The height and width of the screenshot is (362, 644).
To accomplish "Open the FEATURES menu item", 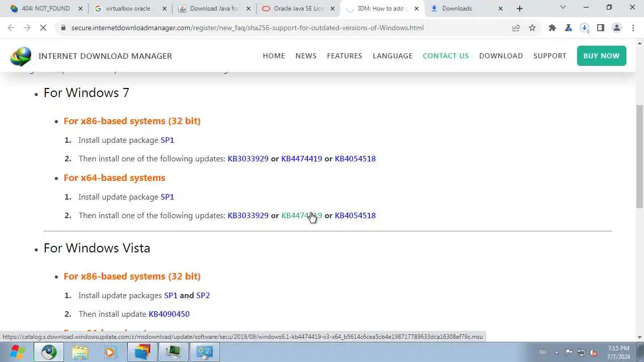I will point(344,56).
